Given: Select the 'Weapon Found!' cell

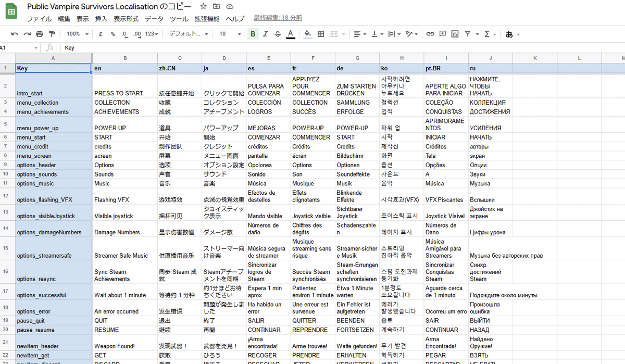Looking at the screenshot, I should 125,342.
